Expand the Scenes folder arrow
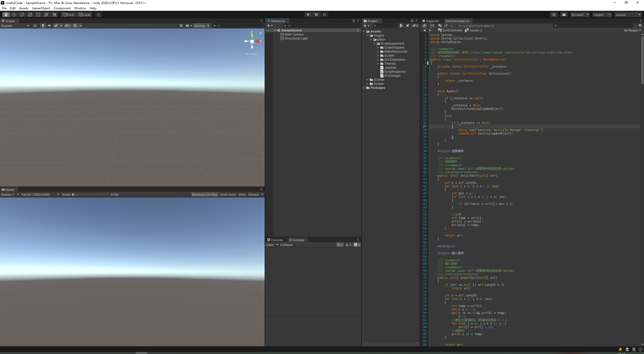Image resolution: width=644 pixels, height=354 pixels. pos(367,80)
